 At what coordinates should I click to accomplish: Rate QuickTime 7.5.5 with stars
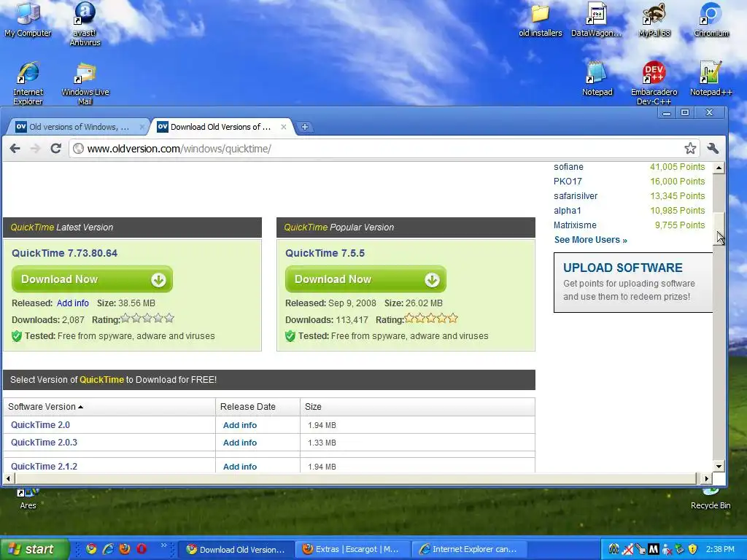431,318
